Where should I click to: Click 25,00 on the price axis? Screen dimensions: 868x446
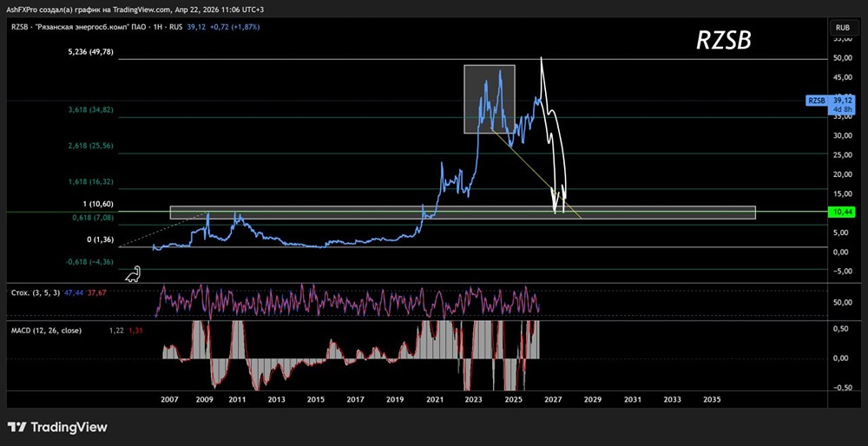(x=844, y=155)
